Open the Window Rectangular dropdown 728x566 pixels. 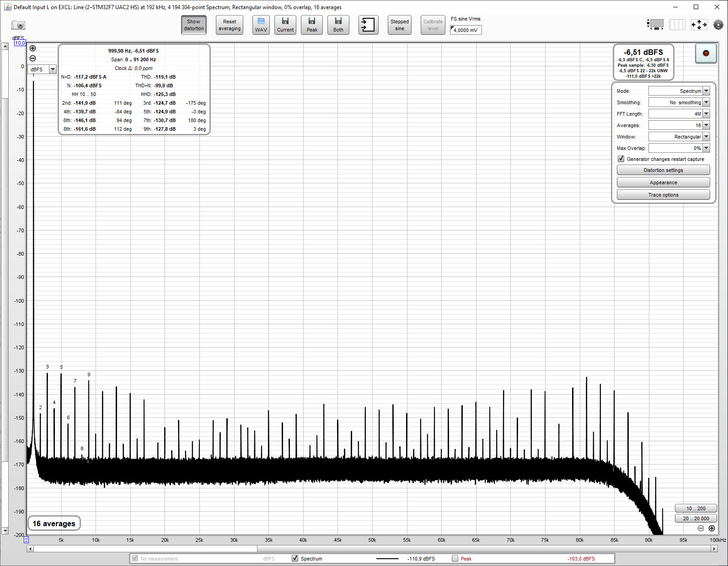tap(679, 137)
